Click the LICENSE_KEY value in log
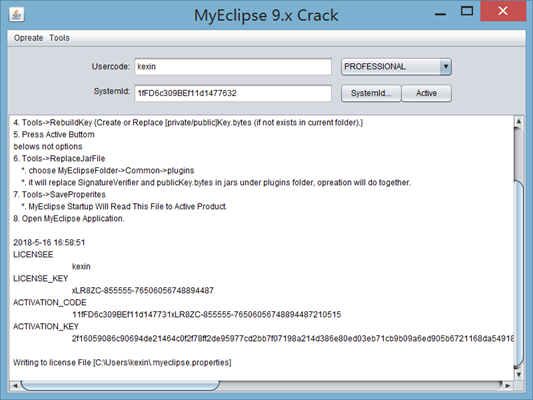This screenshot has height=400, width=533. pos(143,291)
